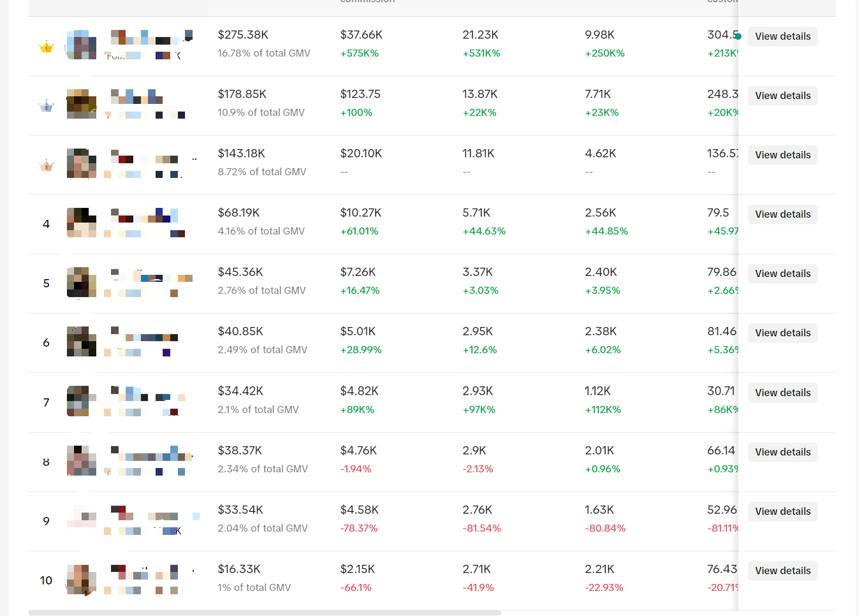Image resolution: width=859 pixels, height=616 pixels.
Task: View details for the $143.18K GMV row
Action: [x=782, y=155]
